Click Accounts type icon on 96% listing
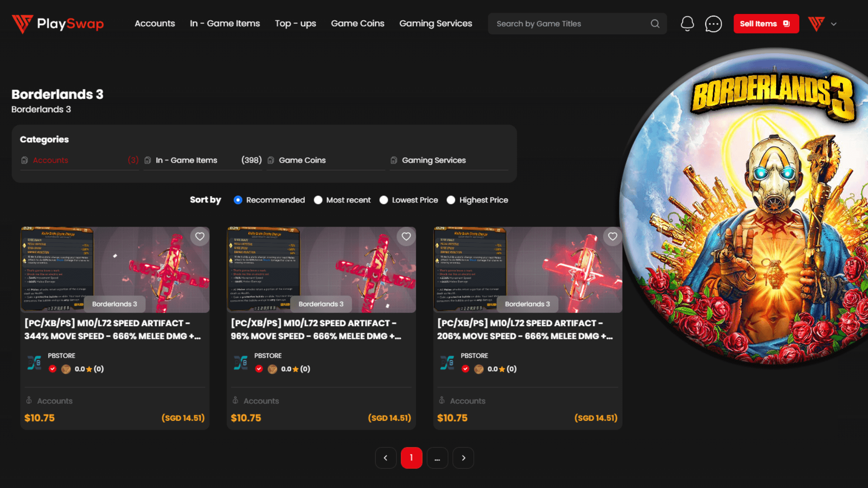This screenshot has height=488, width=868. (236, 400)
